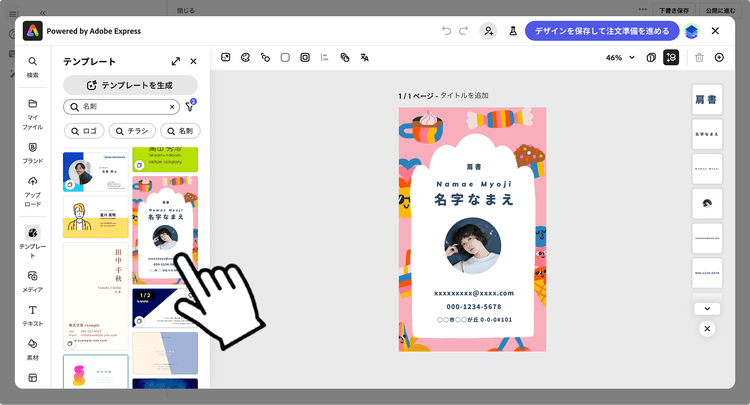The width and height of the screenshot is (750, 405).
Task: Click the Adobe Express logo
Action: pos(33,31)
